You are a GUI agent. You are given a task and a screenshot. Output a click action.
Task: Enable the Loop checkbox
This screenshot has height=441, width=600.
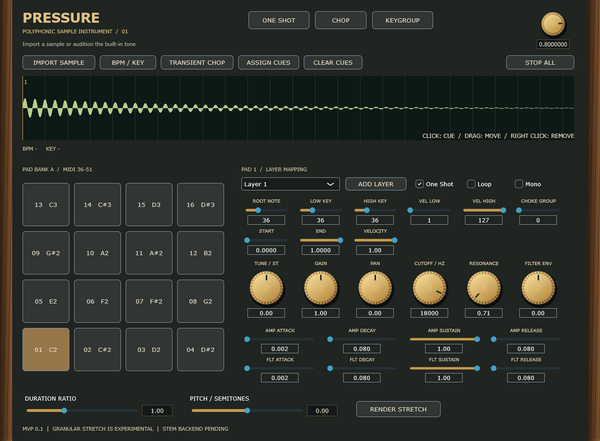471,184
